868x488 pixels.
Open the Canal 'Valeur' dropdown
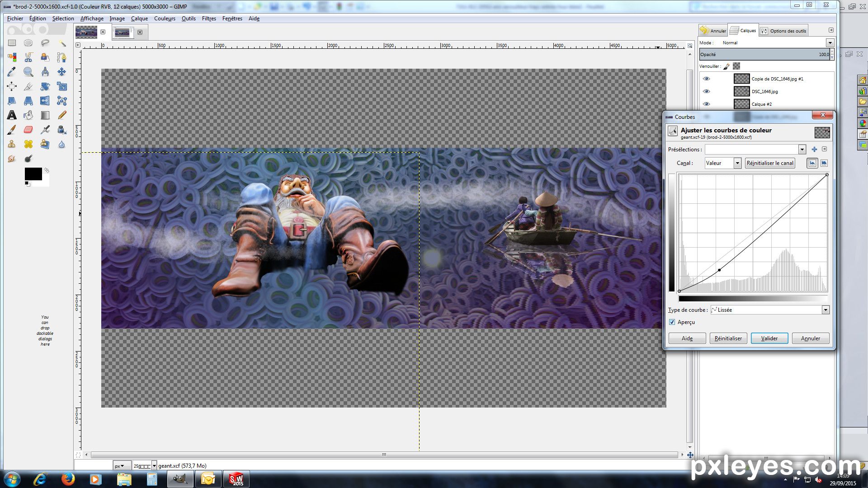point(737,163)
